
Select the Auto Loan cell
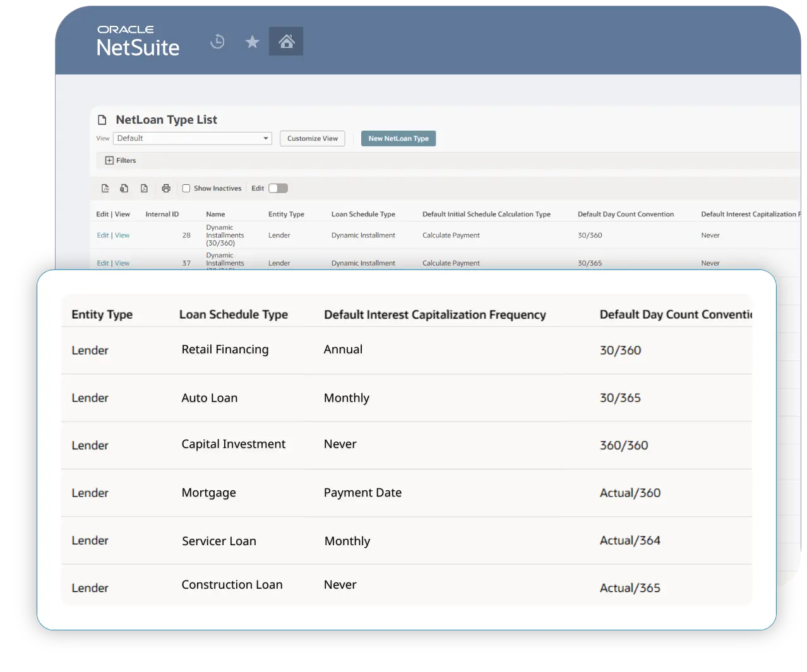click(x=210, y=398)
